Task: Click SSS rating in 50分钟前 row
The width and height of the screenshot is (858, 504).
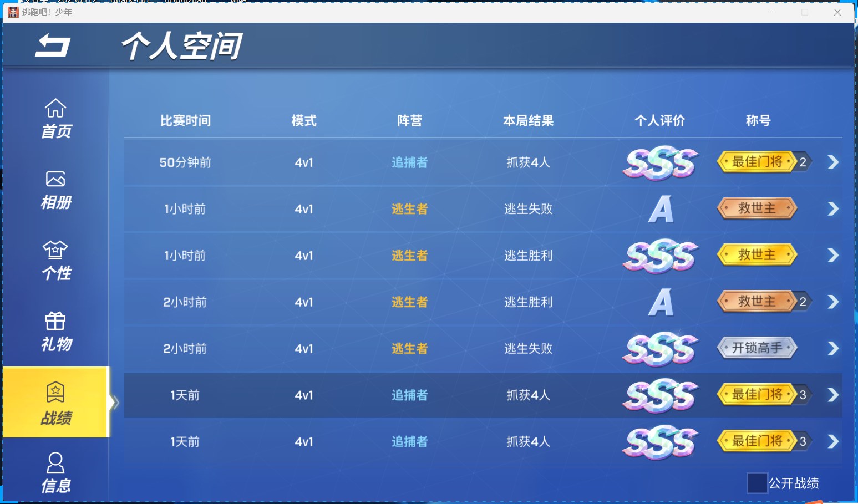Action: (x=660, y=163)
